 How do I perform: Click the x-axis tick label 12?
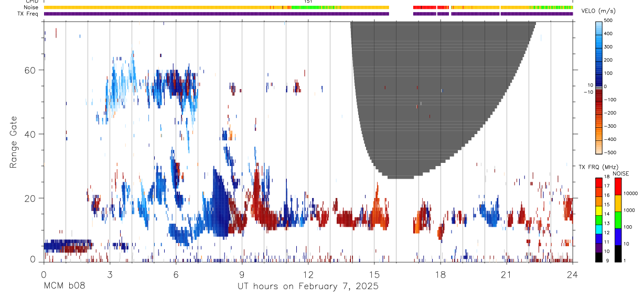pyautogui.click(x=308, y=274)
